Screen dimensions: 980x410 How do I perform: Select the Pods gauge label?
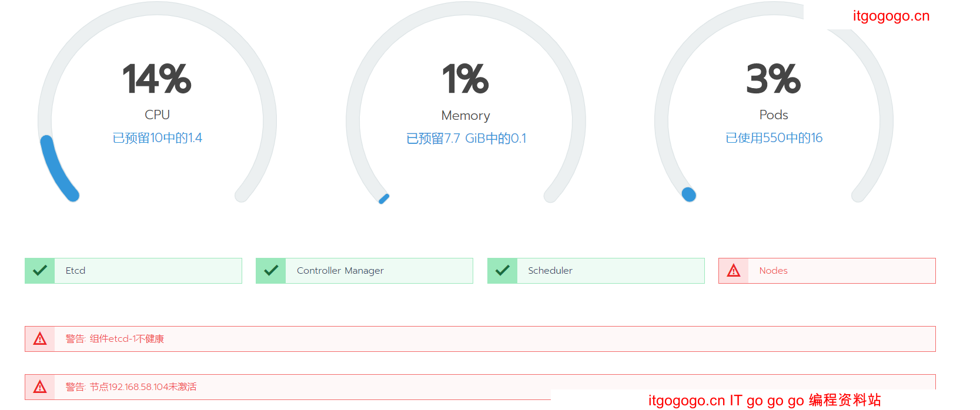click(x=774, y=115)
